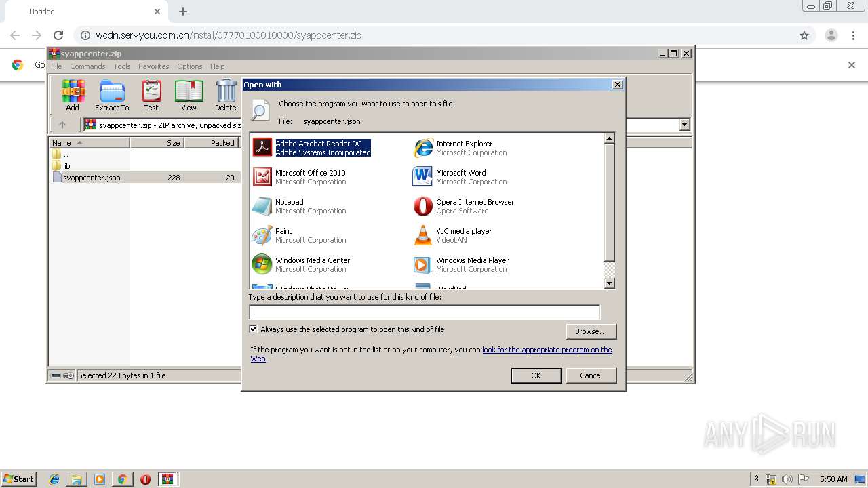This screenshot has width=868, height=488.
Task: Choose Notepad in Open with list
Action: point(299,206)
